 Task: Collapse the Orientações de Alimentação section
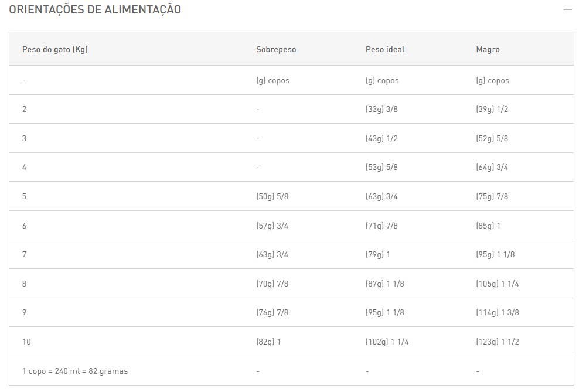coord(567,9)
